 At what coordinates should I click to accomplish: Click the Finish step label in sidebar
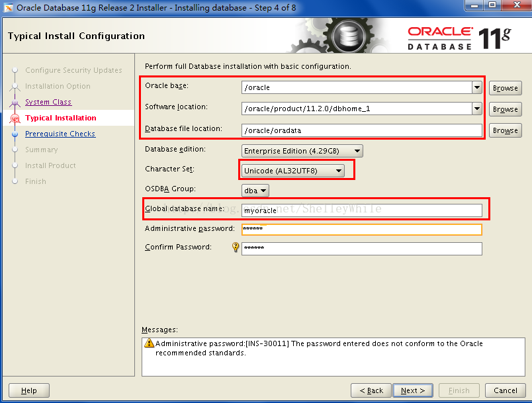(x=36, y=181)
